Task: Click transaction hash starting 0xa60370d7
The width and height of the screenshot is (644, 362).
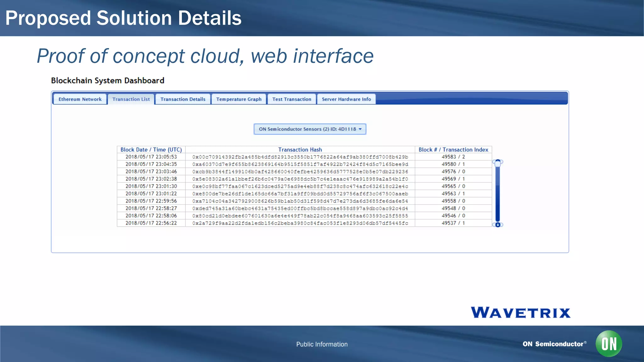Action: (300, 164)
